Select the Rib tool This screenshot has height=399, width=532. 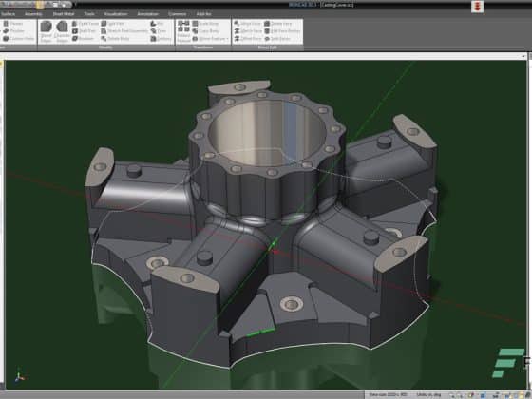click(157, 24)
